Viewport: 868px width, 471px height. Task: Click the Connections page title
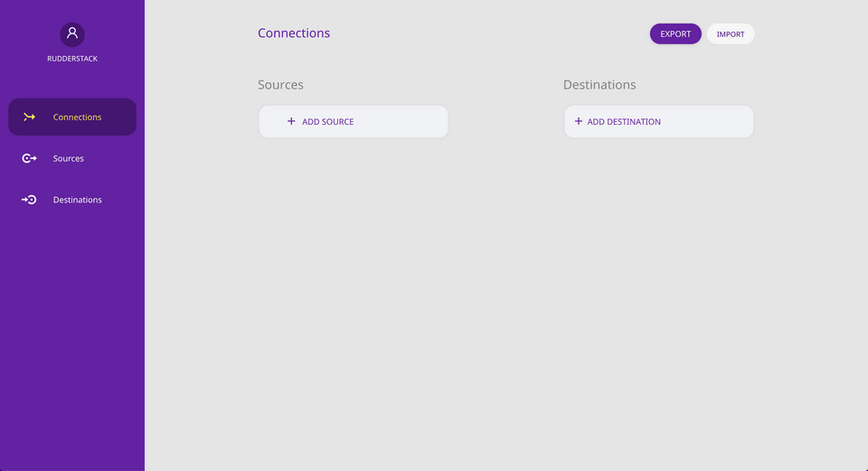294,33
